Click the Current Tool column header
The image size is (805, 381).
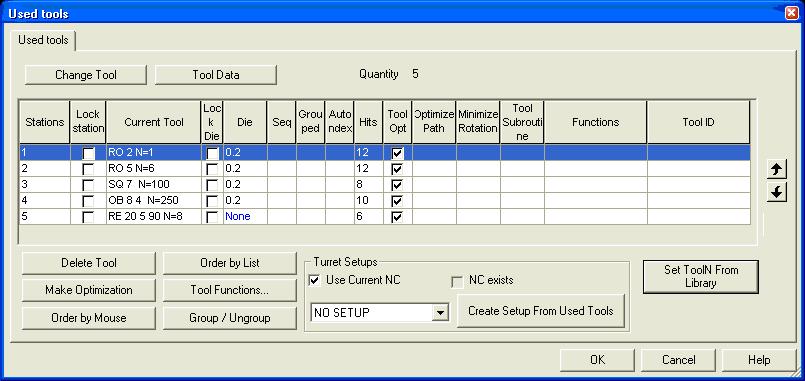click(x=154, y=122)
